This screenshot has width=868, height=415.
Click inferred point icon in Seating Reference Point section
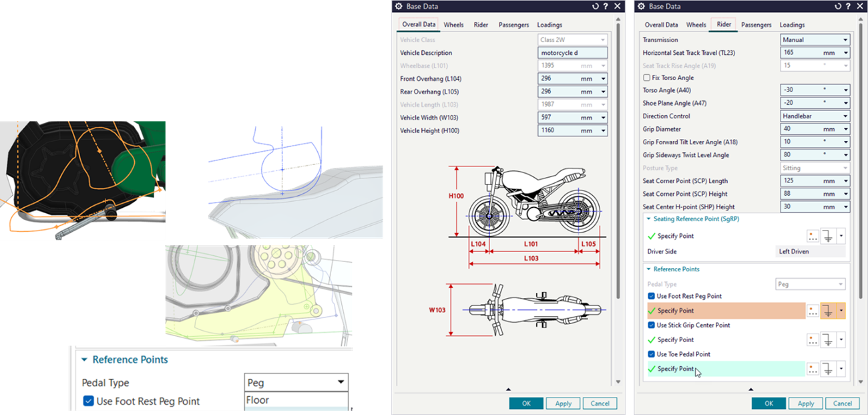[828, 236]
